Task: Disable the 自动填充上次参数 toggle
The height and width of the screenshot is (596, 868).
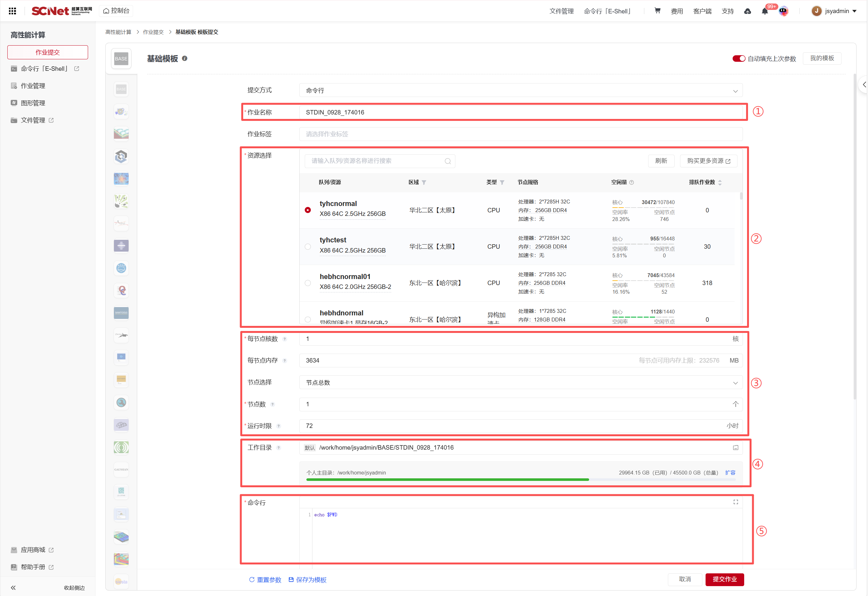Action: (x=738, y=59)
